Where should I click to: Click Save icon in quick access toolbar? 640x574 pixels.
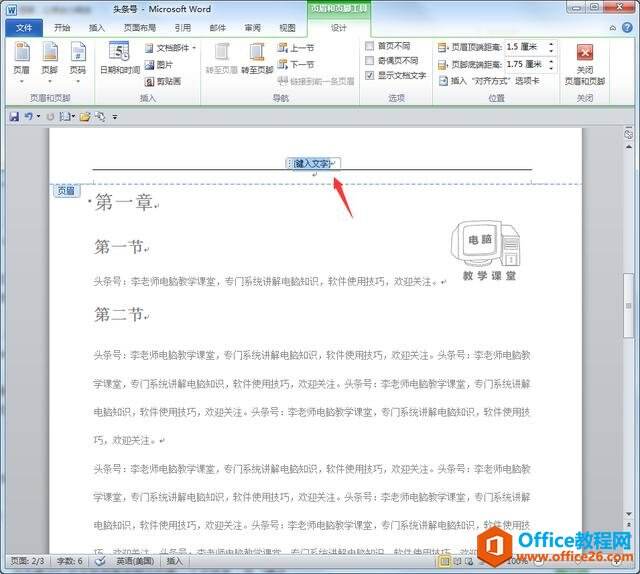pos(14,117)
